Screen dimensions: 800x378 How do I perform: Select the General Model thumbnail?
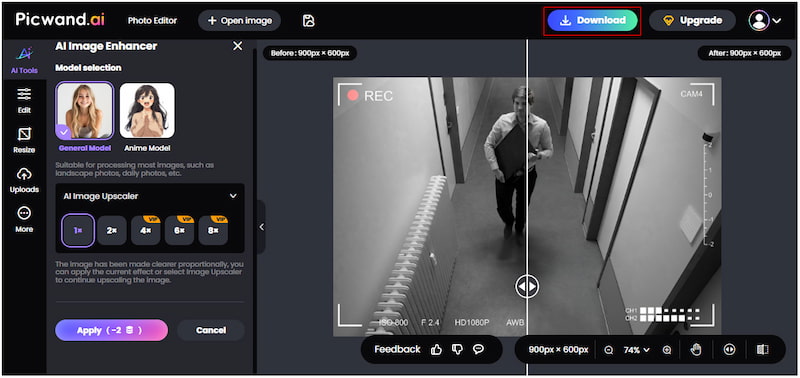84,111
